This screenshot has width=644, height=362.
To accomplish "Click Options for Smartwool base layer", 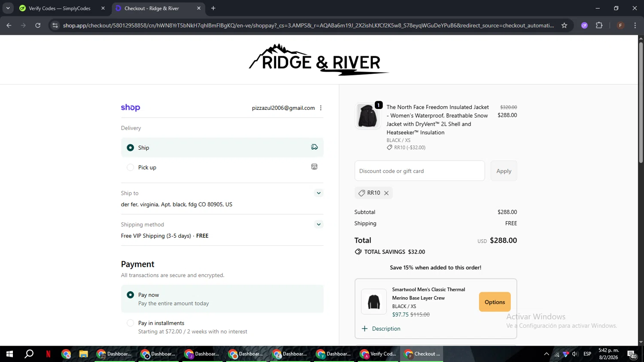I will pyautogui.click(x=495, y=302).
